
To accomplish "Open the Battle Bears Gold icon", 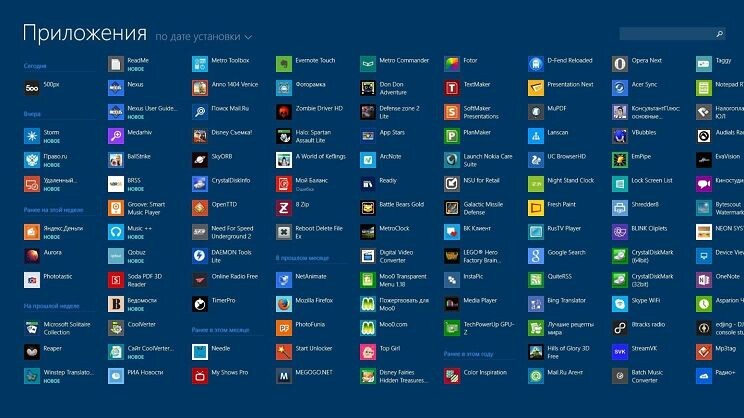I will tap(368, 208).
